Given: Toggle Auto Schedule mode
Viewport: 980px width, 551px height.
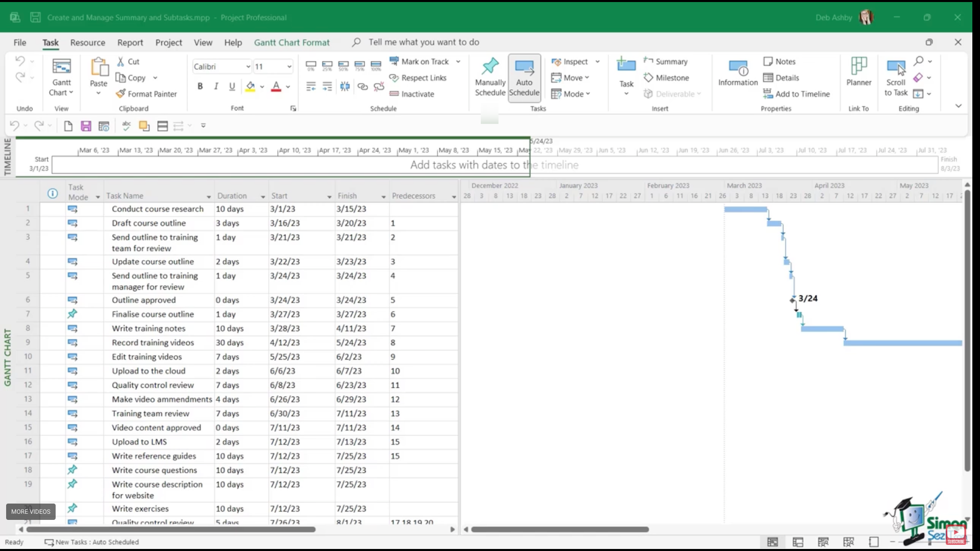Looking at the screenshot, I should (524, 77).
